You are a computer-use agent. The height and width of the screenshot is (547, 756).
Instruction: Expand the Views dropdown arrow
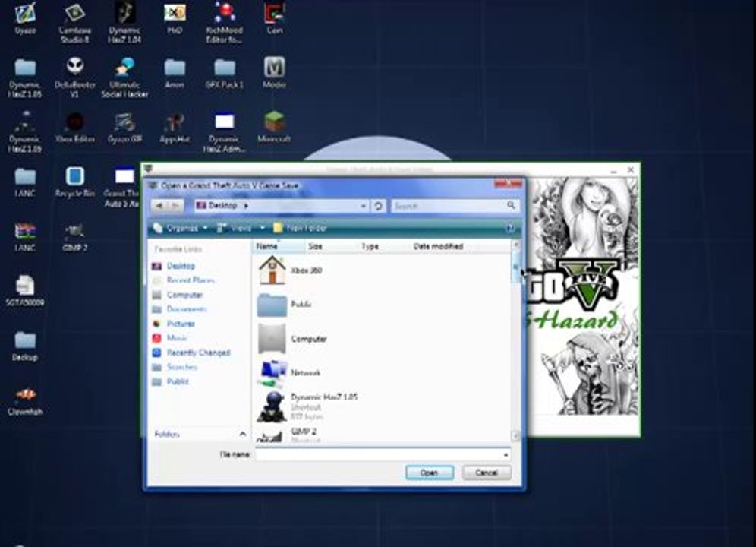coord(263,228)
